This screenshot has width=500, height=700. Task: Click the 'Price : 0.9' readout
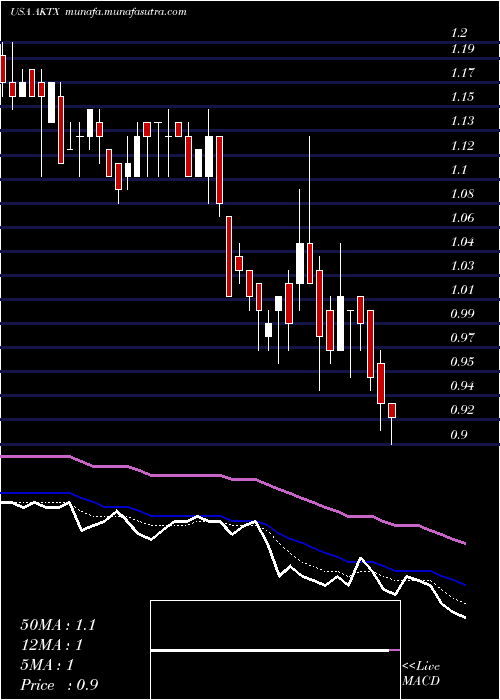click(x=59, y=685)
